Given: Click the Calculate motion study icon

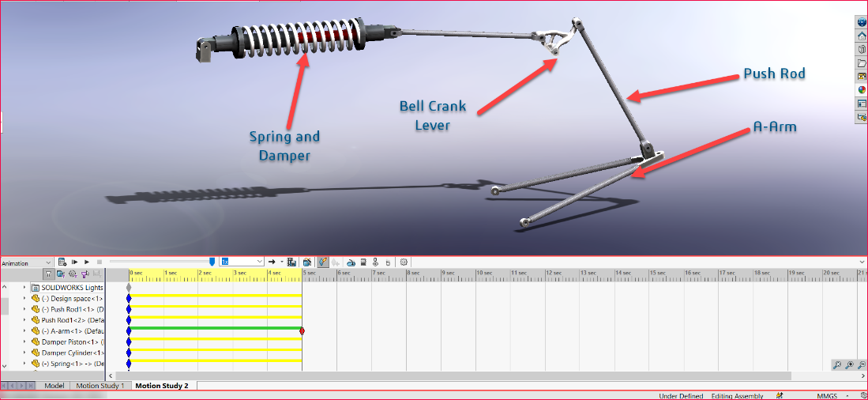Looking at the screenshot, I should pos(62,262).
